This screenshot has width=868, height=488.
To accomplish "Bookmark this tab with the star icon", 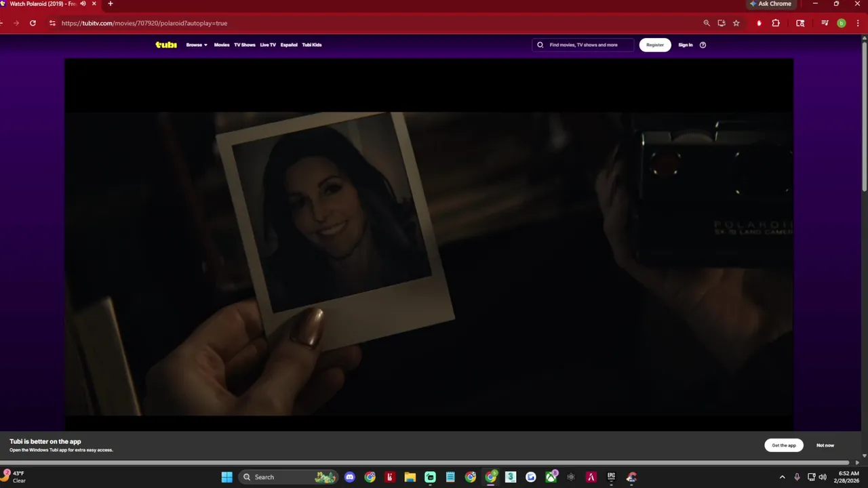I will pyautogui.click(x=736, y=23).
